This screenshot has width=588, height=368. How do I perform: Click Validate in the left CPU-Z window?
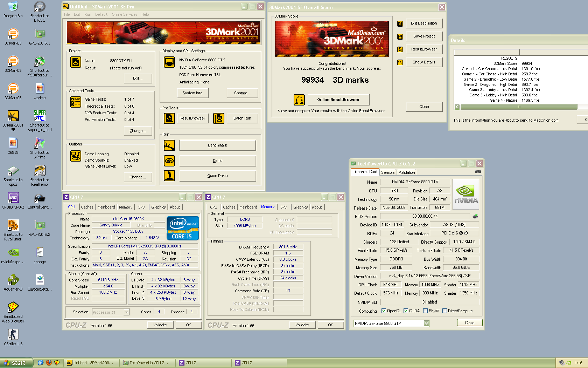tap(160, 325)
